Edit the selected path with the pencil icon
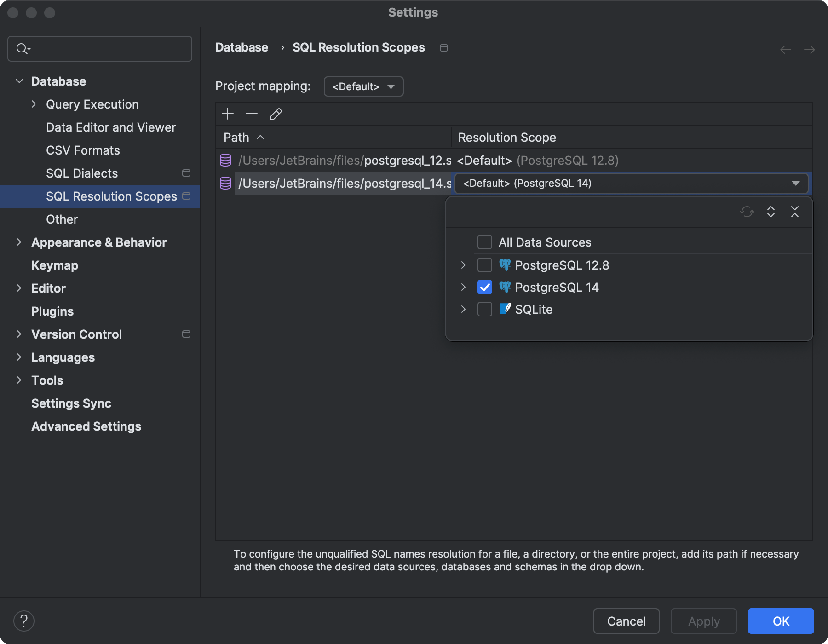This screenshot has width=828, height=644. pos(276,114)
